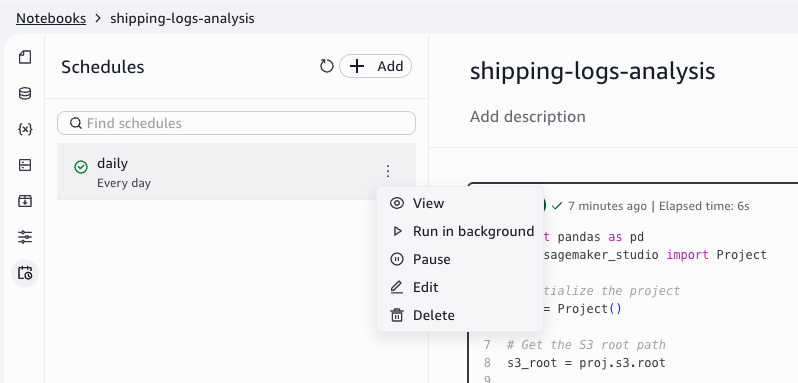Click the pencil icon beside Edit
The height and width of the screenshot is (383, 798).
(396, 287)
